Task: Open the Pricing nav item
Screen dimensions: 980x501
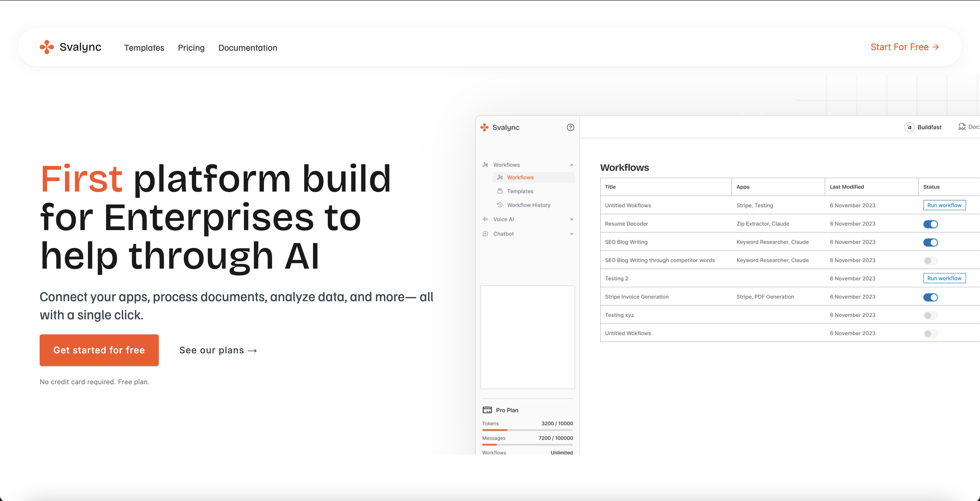Action: 191,48
